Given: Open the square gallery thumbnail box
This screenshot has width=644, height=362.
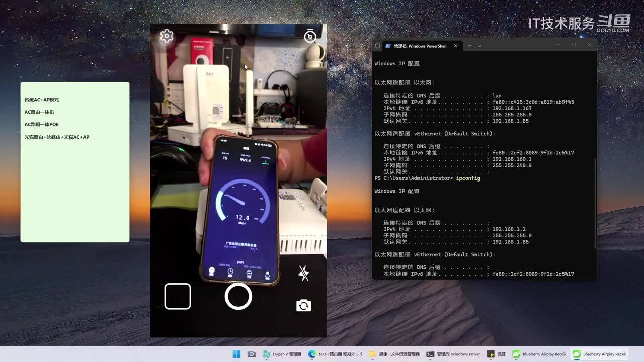Looking at the screenshot, I should click(x=178, y=296).
